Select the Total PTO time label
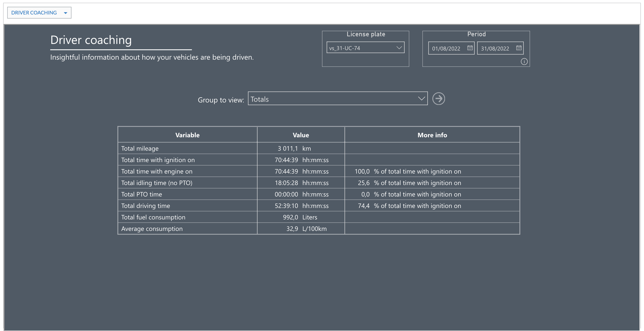This screenshot has height=331, width=644. 142,194
